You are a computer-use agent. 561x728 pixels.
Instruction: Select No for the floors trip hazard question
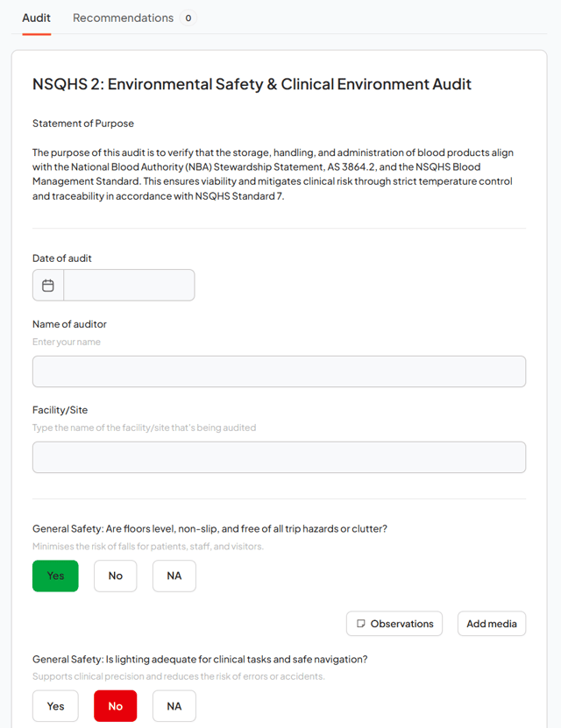(115, 576)
